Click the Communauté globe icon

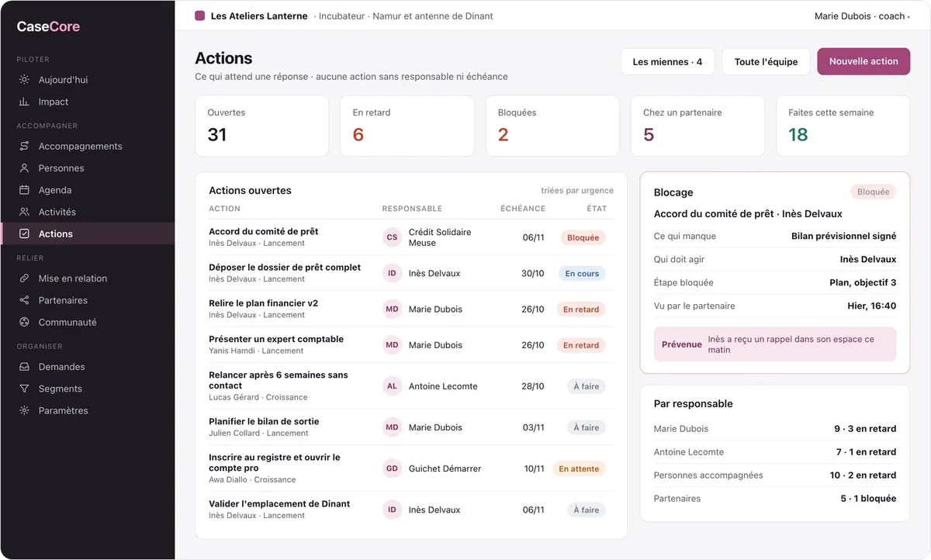24,322
